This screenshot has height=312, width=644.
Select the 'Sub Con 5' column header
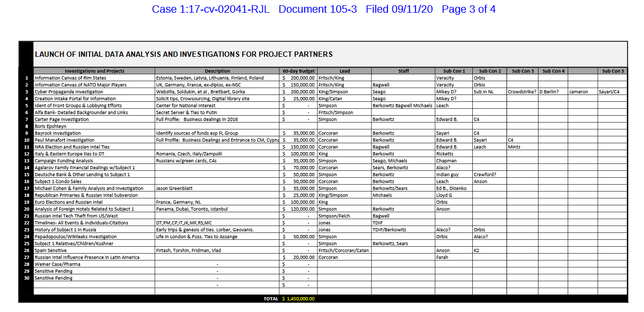613,71
